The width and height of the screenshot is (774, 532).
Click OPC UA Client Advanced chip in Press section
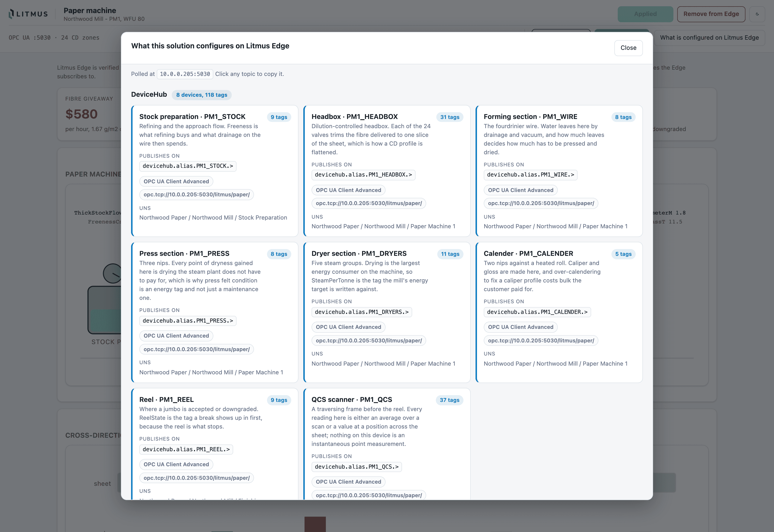(176, 336)
